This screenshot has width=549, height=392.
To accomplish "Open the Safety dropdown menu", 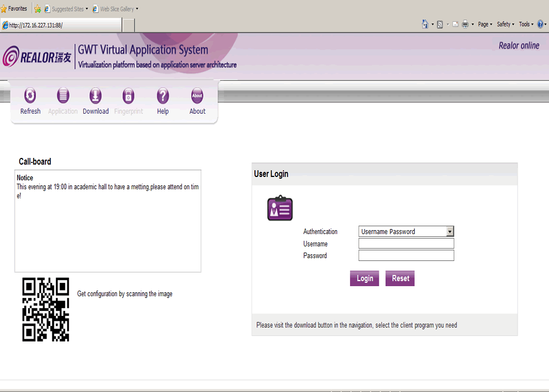I will click(505, 24).
